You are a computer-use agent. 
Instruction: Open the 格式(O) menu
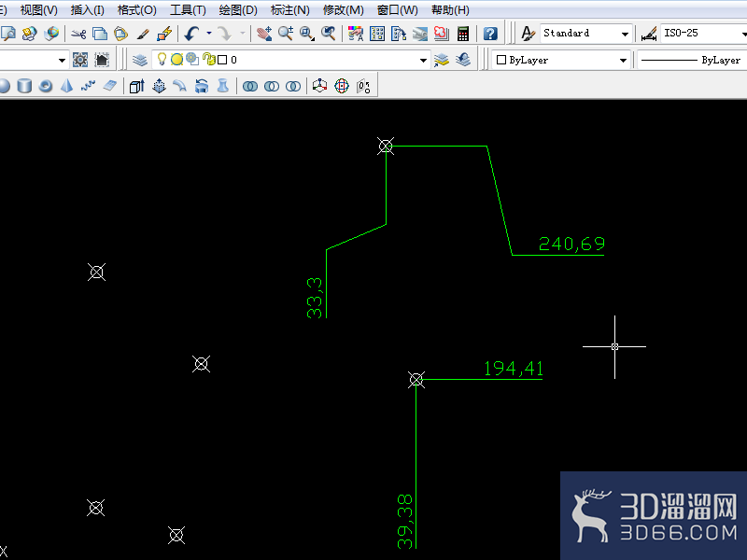136,9
